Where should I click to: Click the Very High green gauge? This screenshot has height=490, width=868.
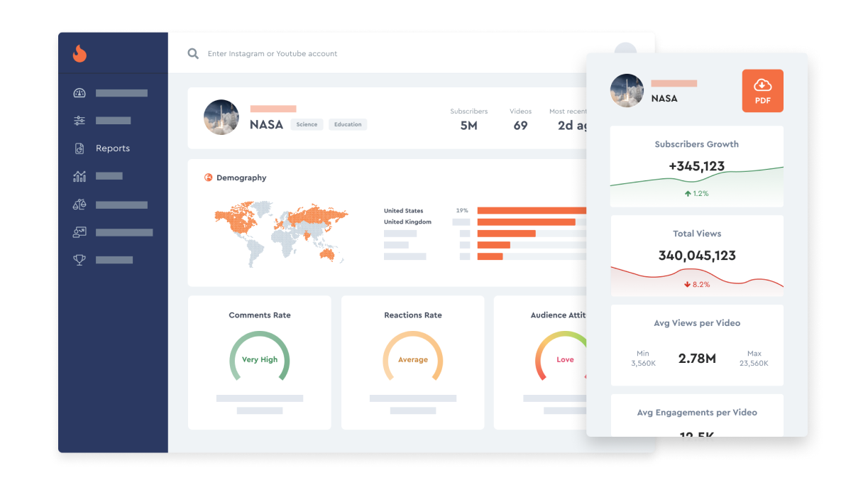coord(260,357)
